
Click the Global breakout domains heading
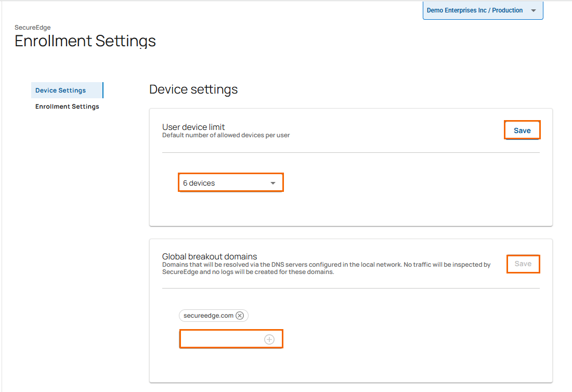tap(210, 256)
